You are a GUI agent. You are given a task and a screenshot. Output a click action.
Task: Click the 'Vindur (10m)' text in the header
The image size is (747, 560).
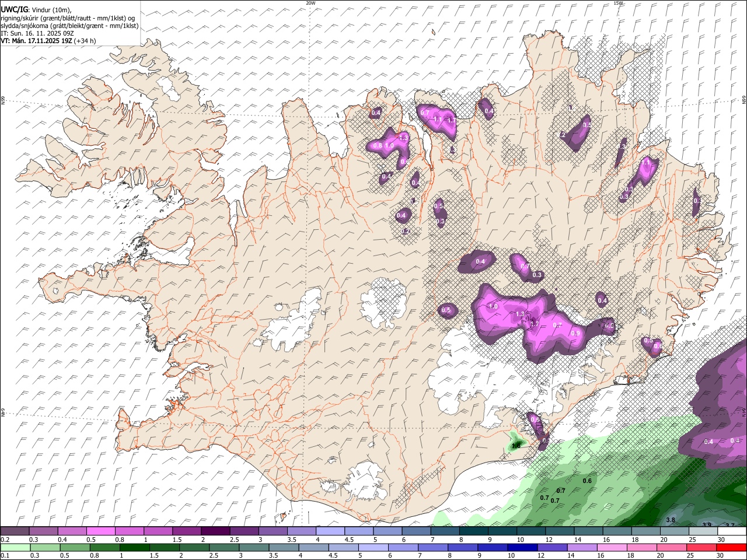(50, 10)
